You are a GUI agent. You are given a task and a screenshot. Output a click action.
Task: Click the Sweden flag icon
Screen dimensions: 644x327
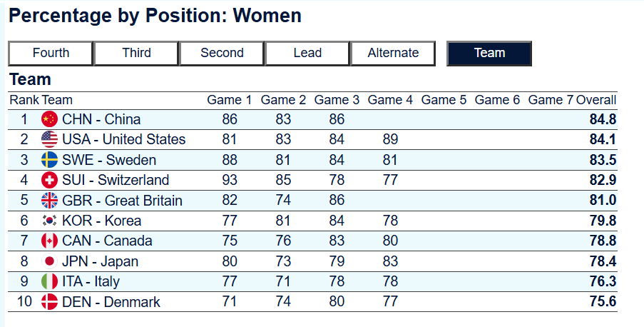click(49, 160)
